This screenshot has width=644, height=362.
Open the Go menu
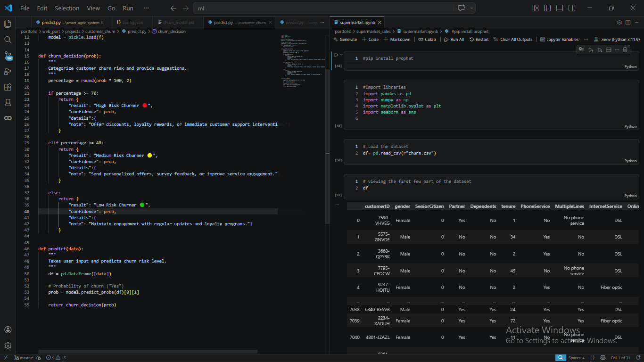(111, 8)
